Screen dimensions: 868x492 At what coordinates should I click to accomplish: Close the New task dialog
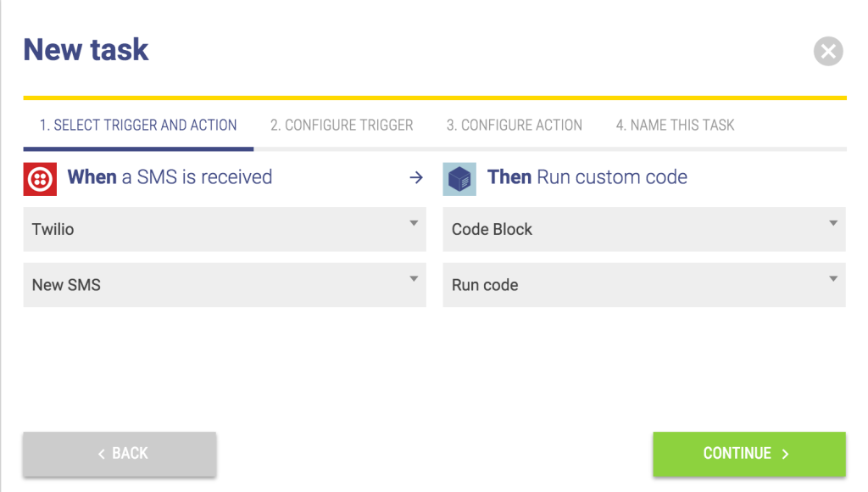tap(828, 52)
